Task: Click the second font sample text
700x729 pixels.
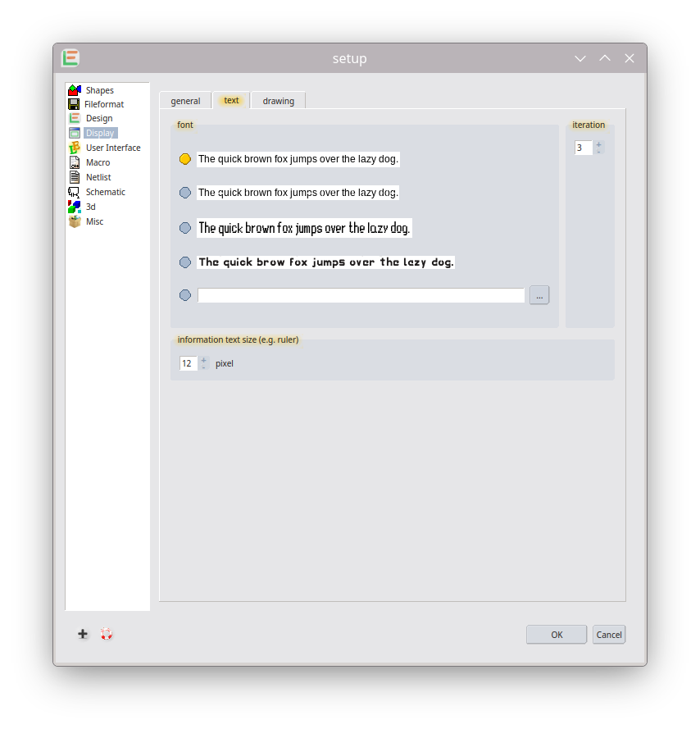Action: pyautogui.click(x=298, y=193)
